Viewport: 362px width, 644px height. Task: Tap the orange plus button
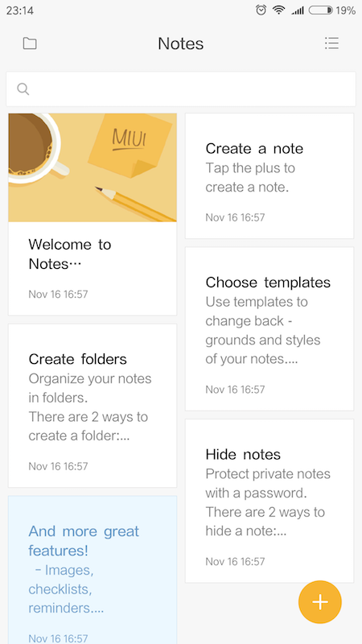pyautogui.click(x=319, y=602)
